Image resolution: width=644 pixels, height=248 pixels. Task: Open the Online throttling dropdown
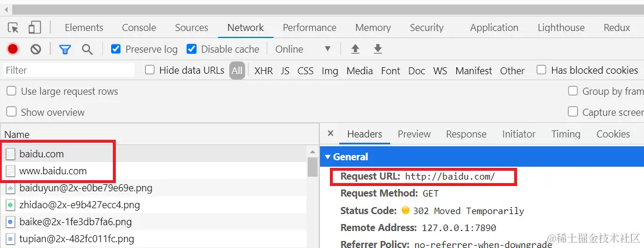click(303, 49)
